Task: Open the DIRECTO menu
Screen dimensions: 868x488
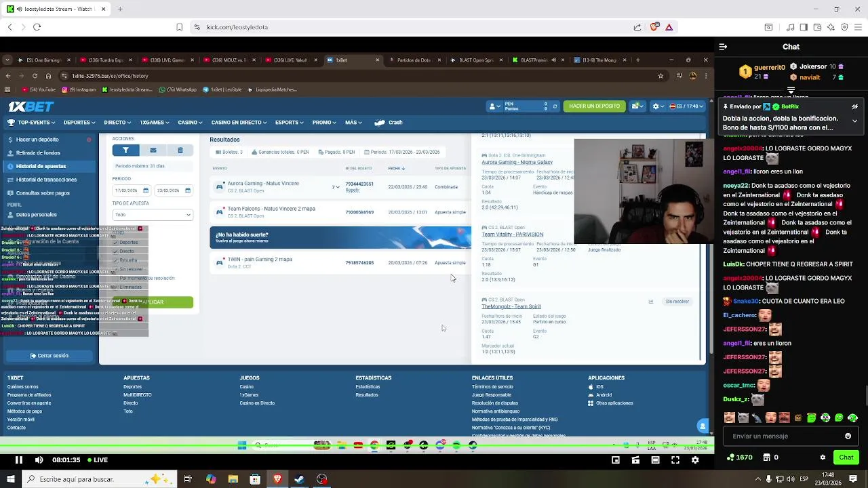Action: click(x=117, y=123)
